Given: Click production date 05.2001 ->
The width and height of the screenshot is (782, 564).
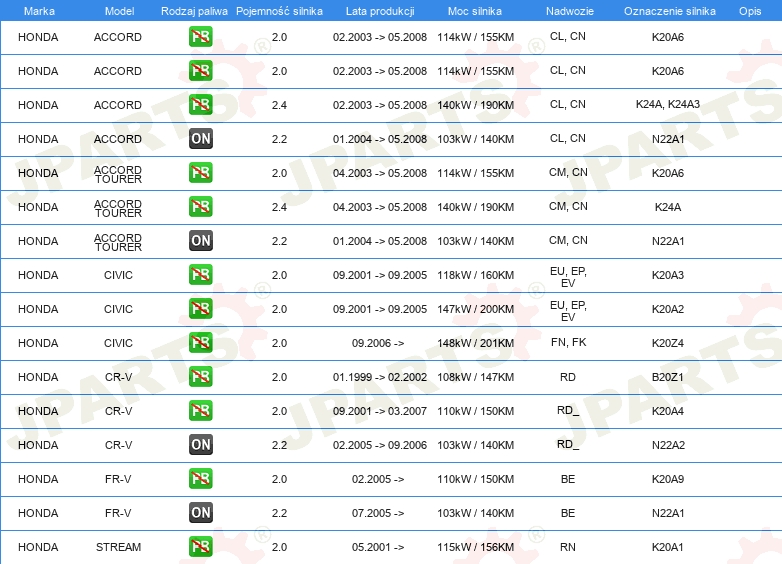Looking at the screenshot, I should coord(378,547).
